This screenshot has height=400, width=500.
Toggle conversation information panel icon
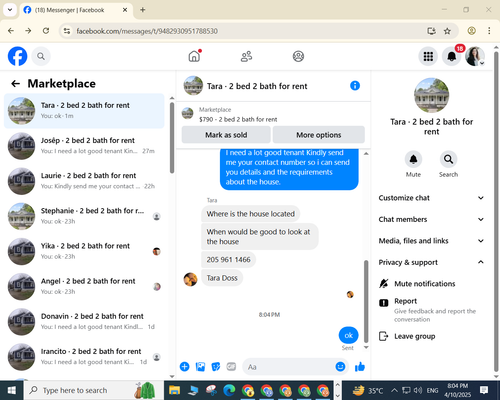pos(355,86)
